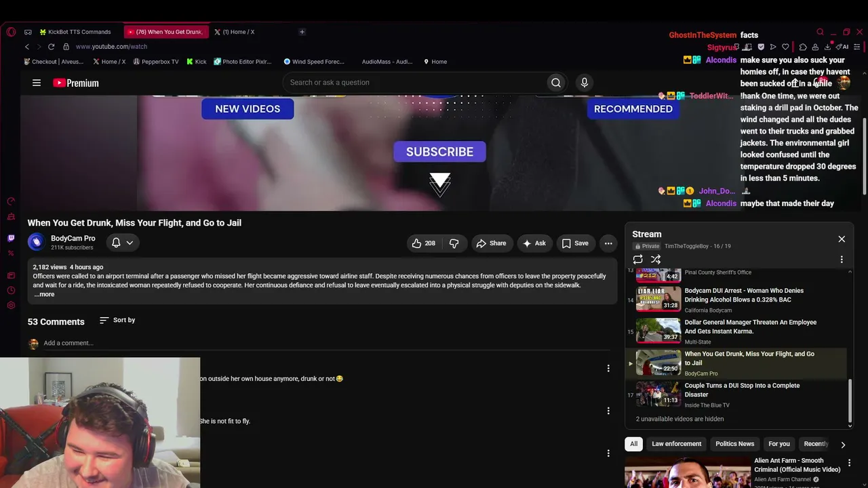Viewport: 868px width, 488px height.
Task: Open the Opera browser main menu
Action: pos(11,32)
